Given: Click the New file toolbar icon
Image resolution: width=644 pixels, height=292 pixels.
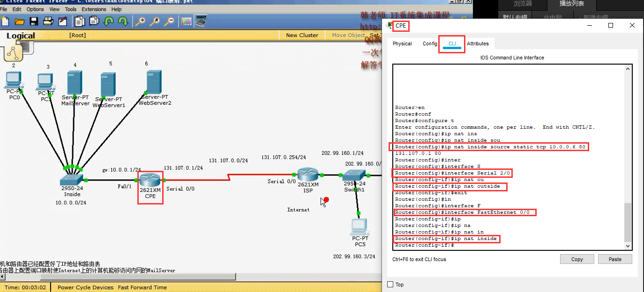Looking at the screenshot, I should click(x=6, y=21).
